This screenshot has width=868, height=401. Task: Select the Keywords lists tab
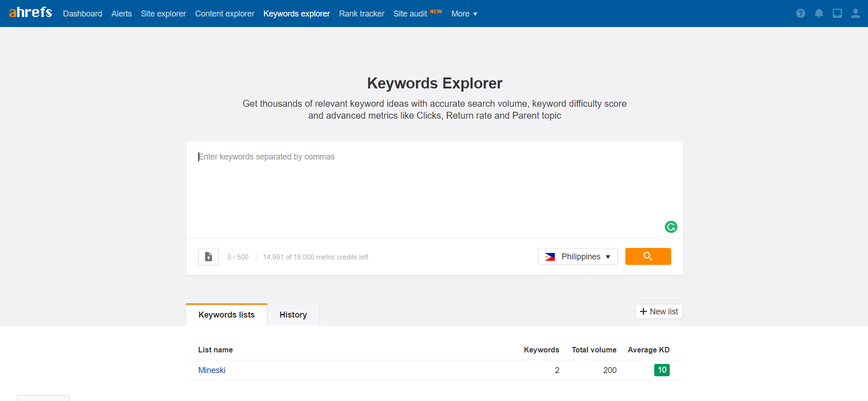(x=226, y=315)
